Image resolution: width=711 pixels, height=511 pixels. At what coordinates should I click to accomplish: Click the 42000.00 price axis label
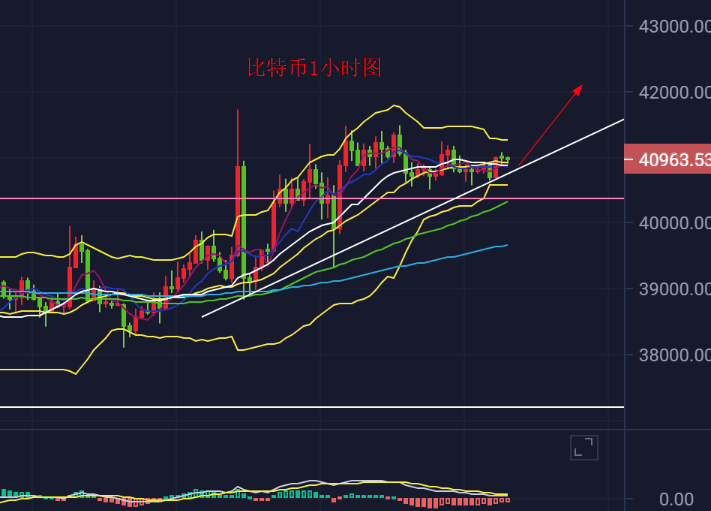pos(675,92)
